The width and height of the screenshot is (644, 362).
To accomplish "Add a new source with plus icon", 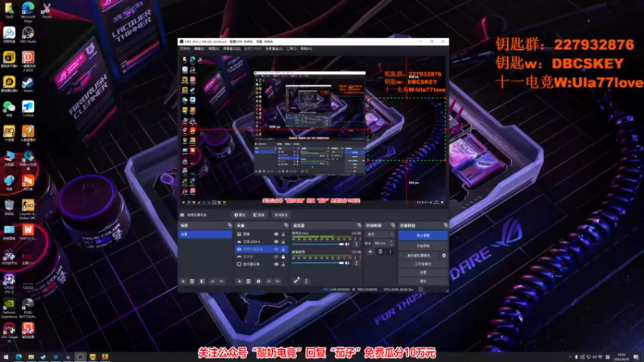I will (239, 281).
